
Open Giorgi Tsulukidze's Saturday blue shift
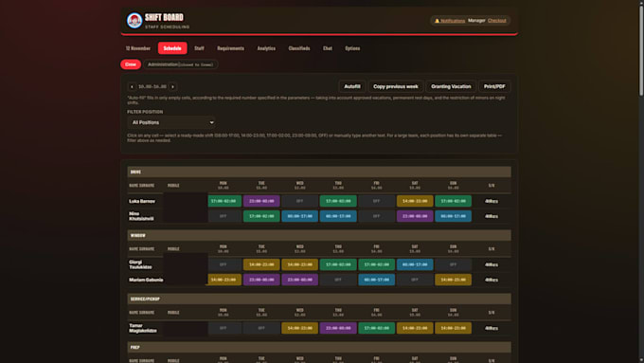[x=415, y=264]
